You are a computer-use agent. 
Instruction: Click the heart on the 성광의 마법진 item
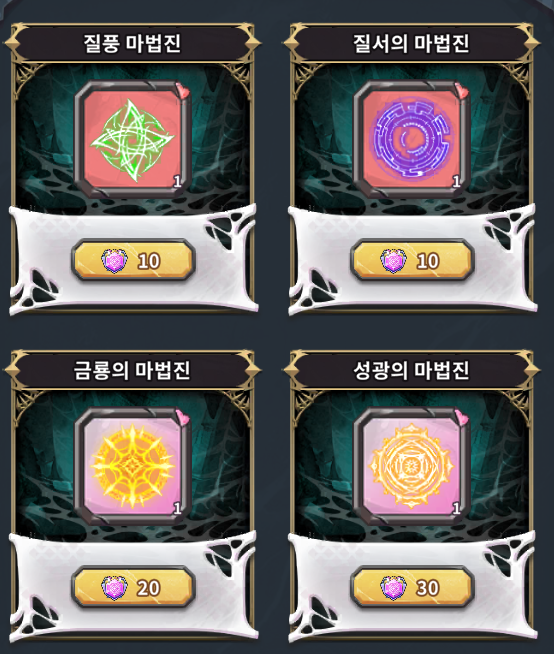pos(461,417)
